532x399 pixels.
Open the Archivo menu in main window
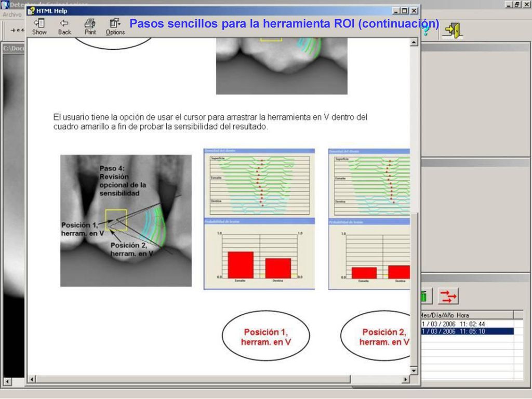(x=12, y=15)
